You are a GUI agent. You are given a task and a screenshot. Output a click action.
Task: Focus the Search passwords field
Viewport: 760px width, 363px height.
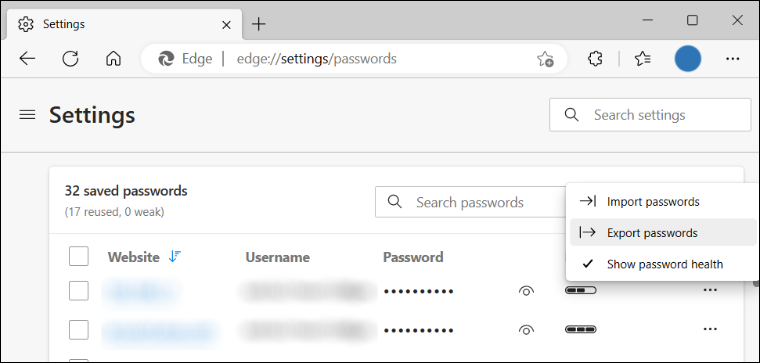point(471,202)
